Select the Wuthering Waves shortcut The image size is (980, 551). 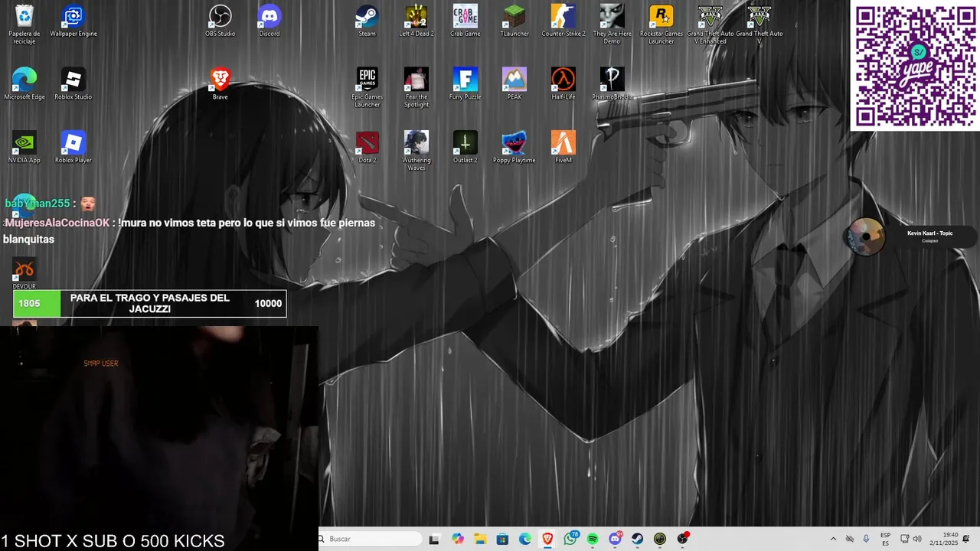[x=416, y=152]
